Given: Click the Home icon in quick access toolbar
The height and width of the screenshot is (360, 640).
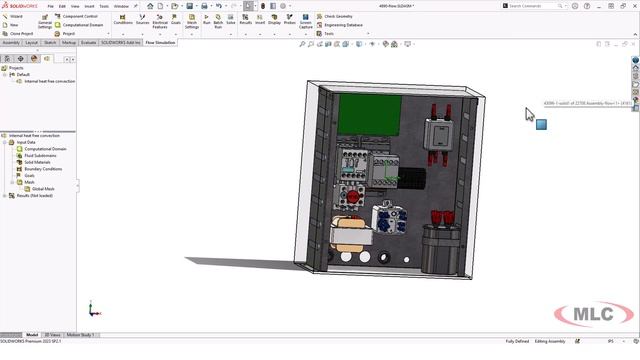Looking at the screenshot, I should coord(150,6).
